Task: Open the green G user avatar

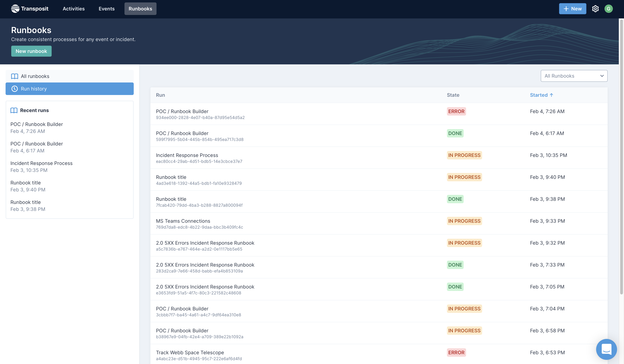Action: [608, 9]
